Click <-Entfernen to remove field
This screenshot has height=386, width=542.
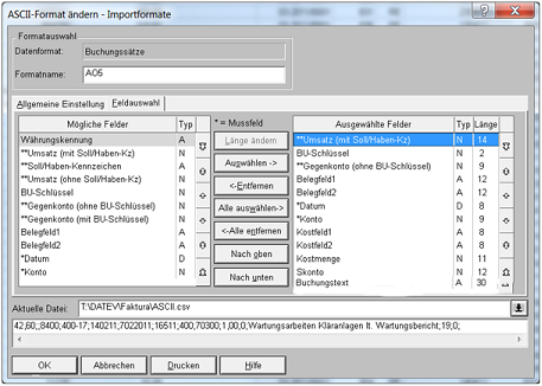tap(251, 186)
